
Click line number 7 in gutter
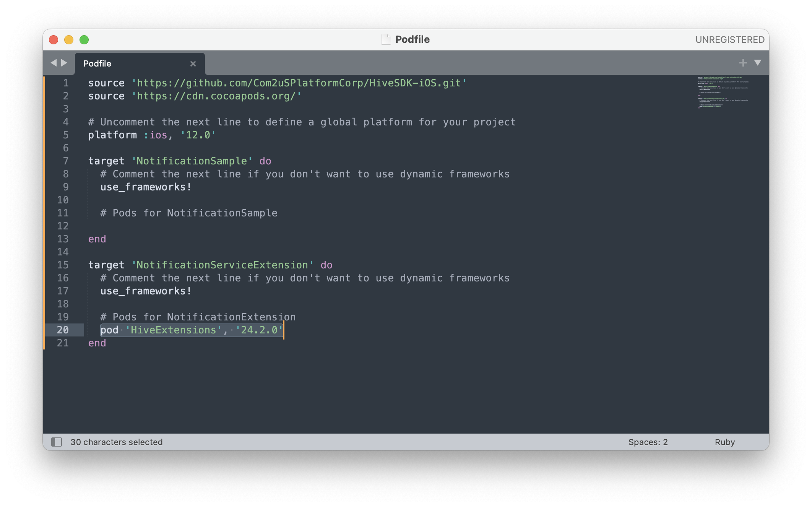pos(66,161)
